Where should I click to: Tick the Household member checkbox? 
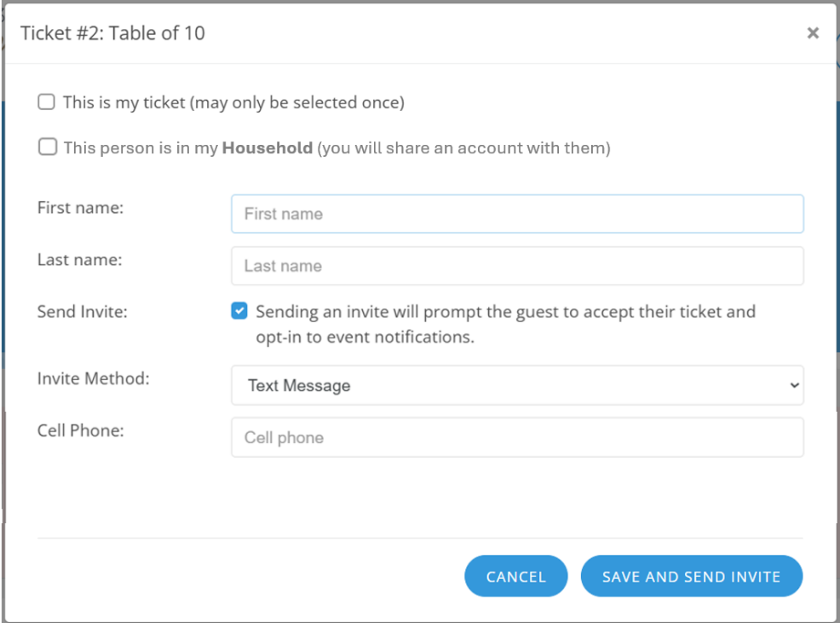(x=46, y=147)
